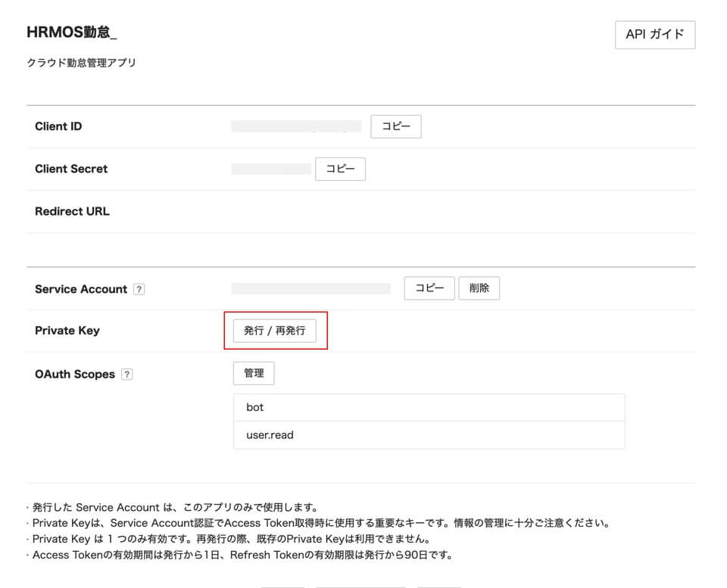Click the Client ID label

[x=58, y=126]
